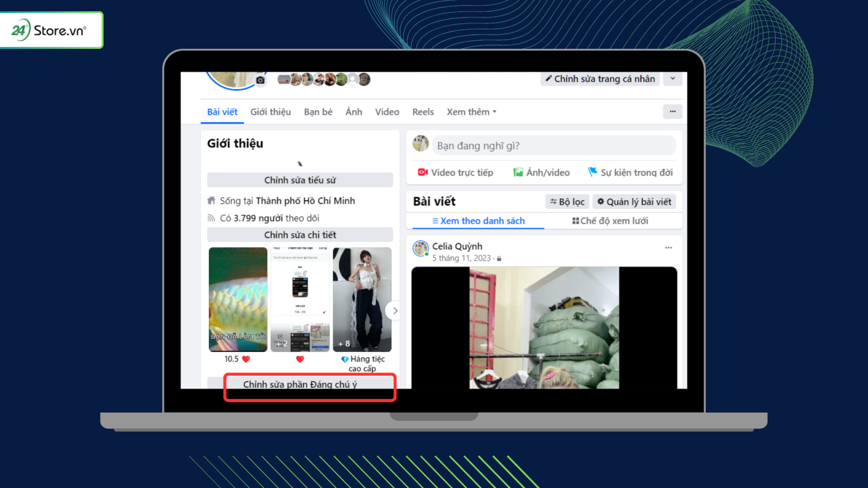868x488 pixels.
Task: Click the 5 tháng 11, 2023 post date
Action: click(x=462, y=258)
